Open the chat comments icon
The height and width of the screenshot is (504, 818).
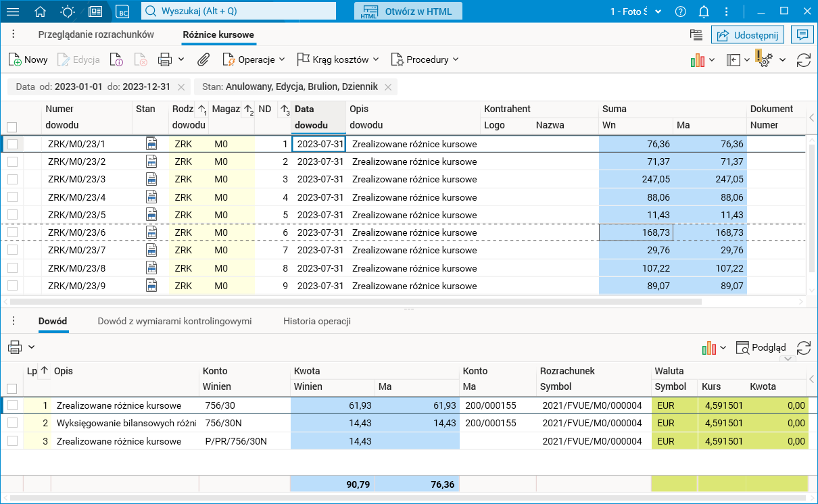pos(802,35)
